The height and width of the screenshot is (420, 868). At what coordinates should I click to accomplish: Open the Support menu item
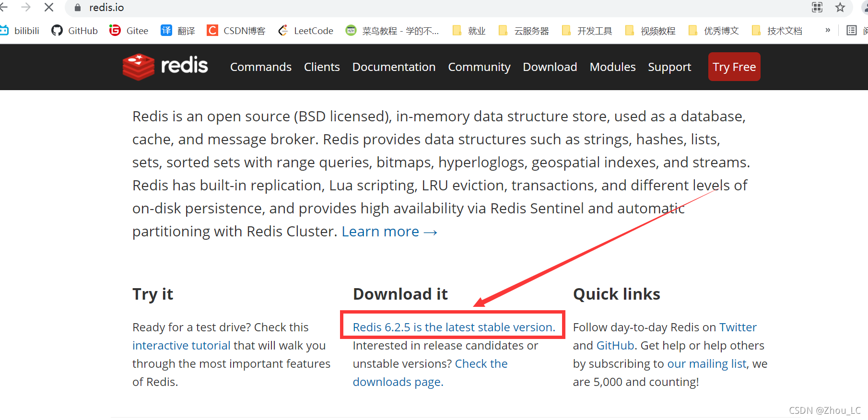[669, 67]
